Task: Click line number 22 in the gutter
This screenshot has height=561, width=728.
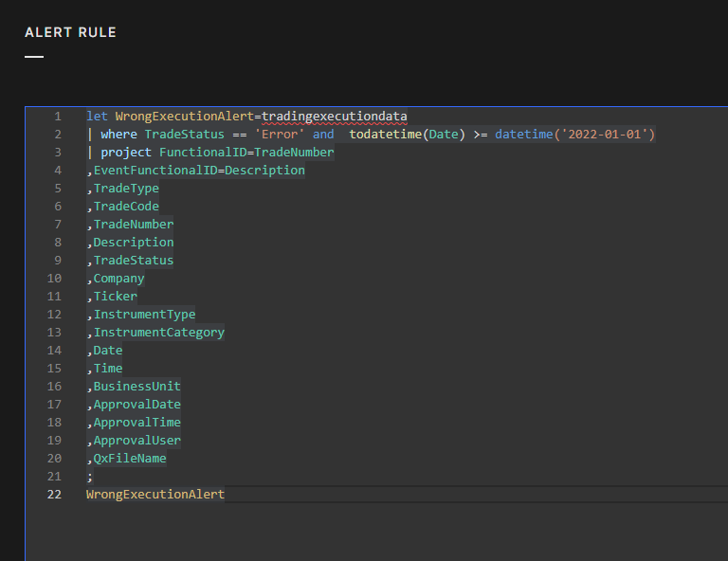Action: click(x=53, y=495)
